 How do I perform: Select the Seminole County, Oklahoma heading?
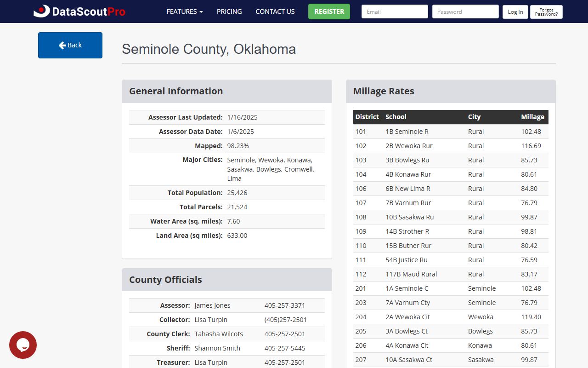209,49
